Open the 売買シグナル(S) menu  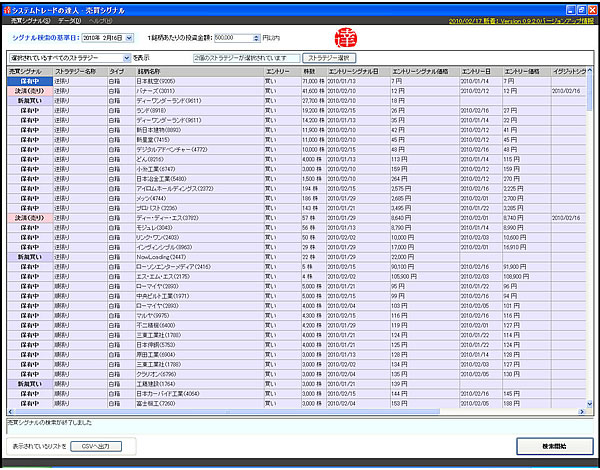pos(30,21)
